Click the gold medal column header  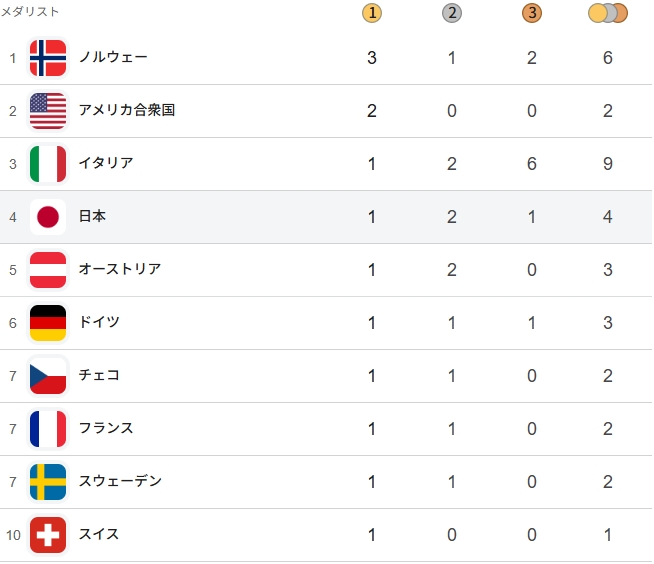pos(372,13)
